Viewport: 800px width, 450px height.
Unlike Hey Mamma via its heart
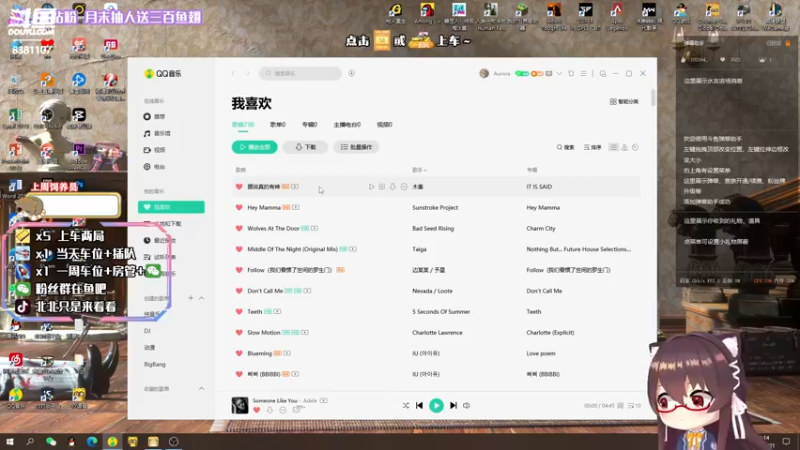coord(239,208)
